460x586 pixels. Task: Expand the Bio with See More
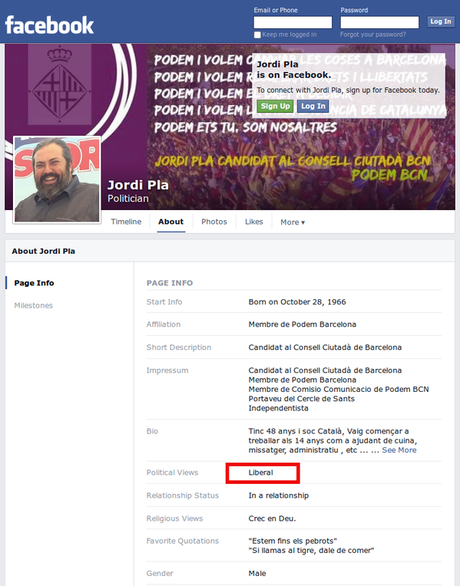click(399, 450)
